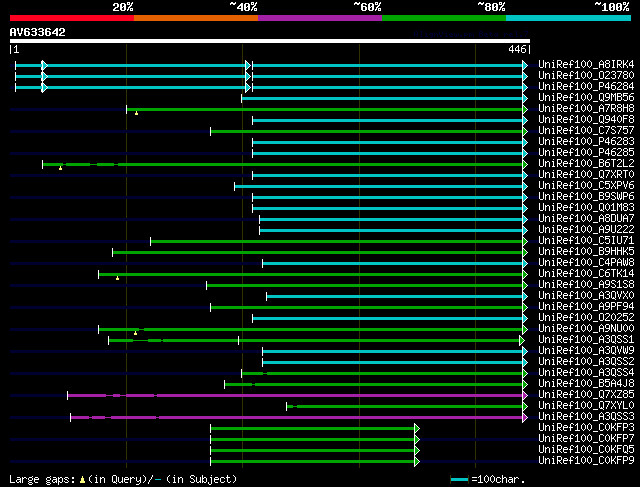This screenshot has width=640, height=487.
Task: Open hit UniRef100_A8IRK4
Action: click(586, 64)
